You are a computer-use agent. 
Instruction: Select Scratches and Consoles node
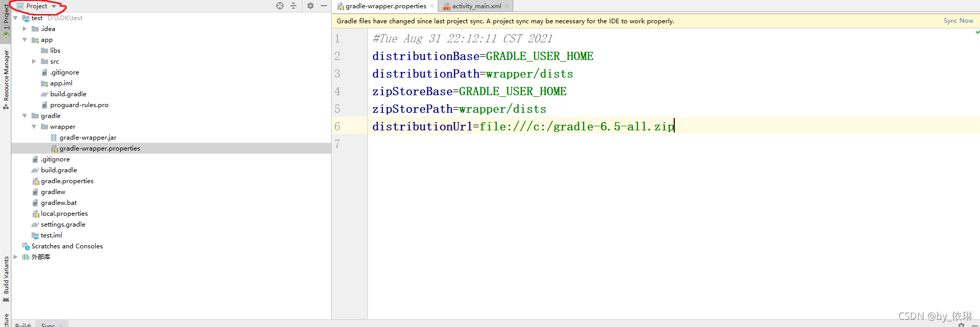(x=67, y=246)
